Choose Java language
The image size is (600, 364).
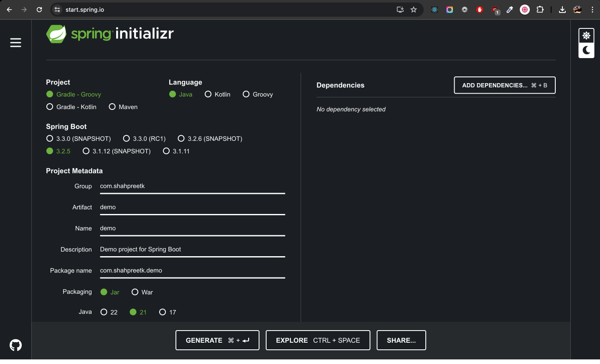pyautogui.click(x=181, y=94)
